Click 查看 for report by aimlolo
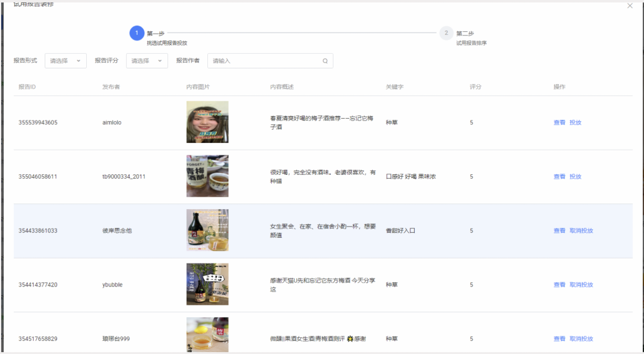Image resolution: width=644 pixels, height=354 pixels. [560, 122]
